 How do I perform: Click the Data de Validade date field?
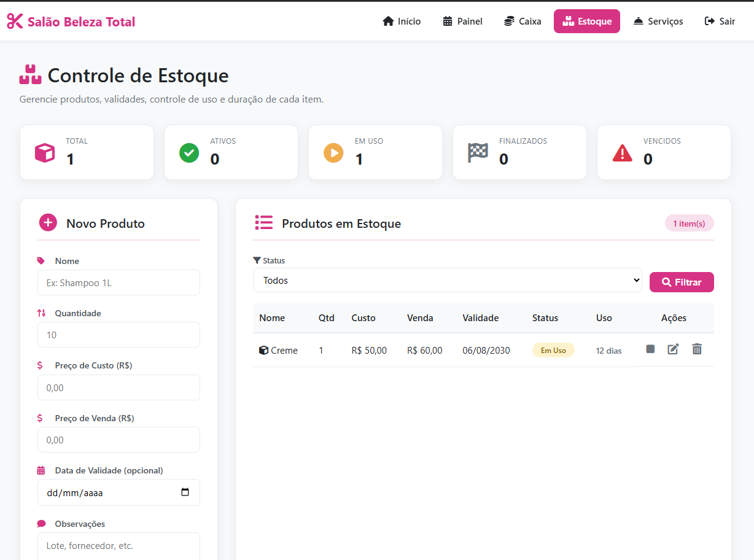point(119,492)
